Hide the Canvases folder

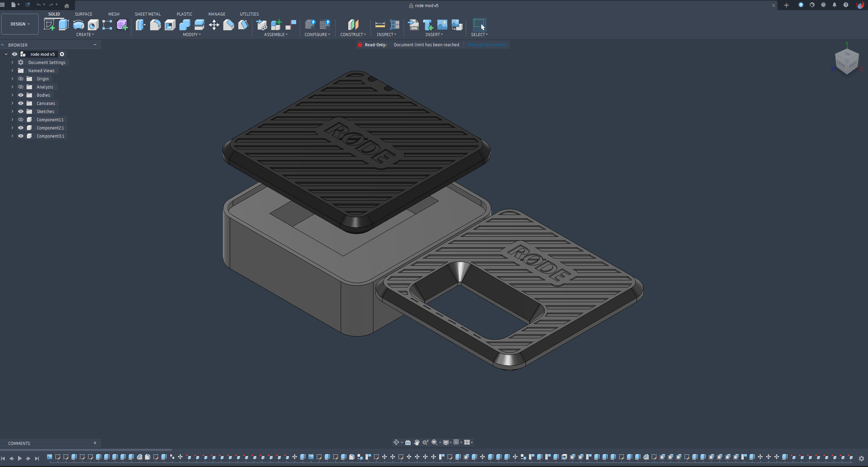pyautogui.click(x=21, y=104)
